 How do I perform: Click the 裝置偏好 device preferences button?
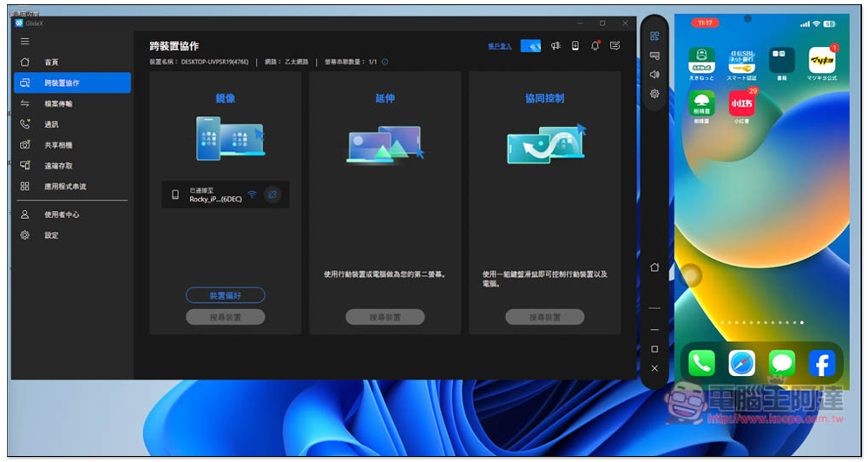(x=226, y=295)
